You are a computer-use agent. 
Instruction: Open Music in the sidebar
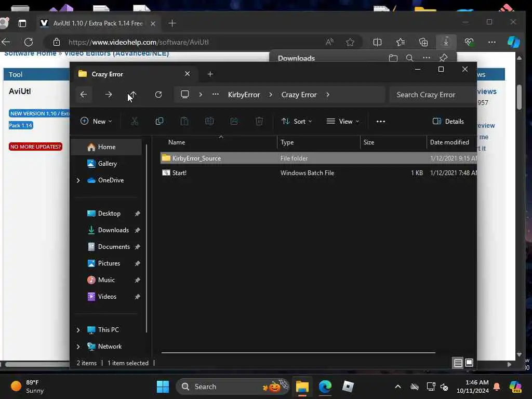107,280
